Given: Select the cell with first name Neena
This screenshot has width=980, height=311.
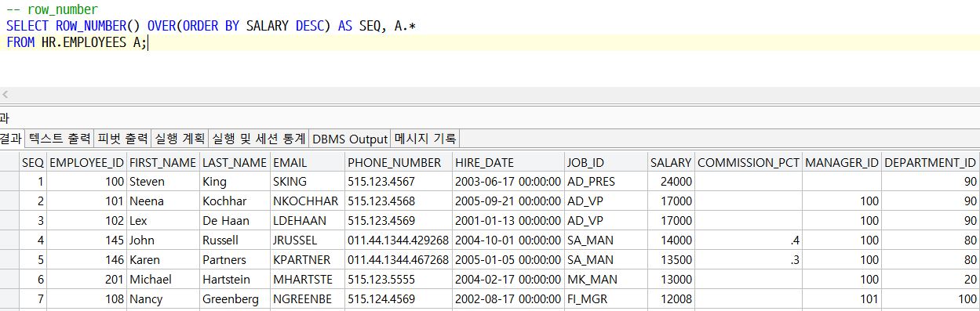Looking at the screenshot, I should 162,201.
